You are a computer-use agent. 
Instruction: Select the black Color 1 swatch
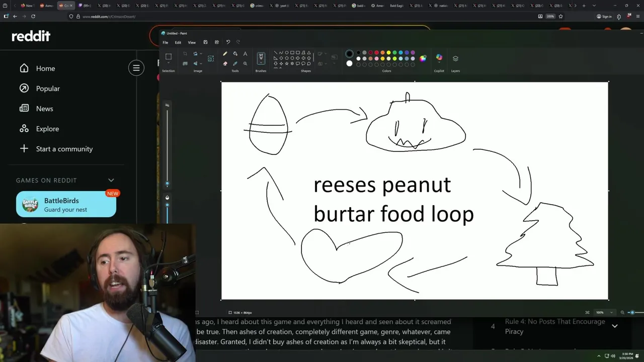pyautogui.click(x=349, y=54)
